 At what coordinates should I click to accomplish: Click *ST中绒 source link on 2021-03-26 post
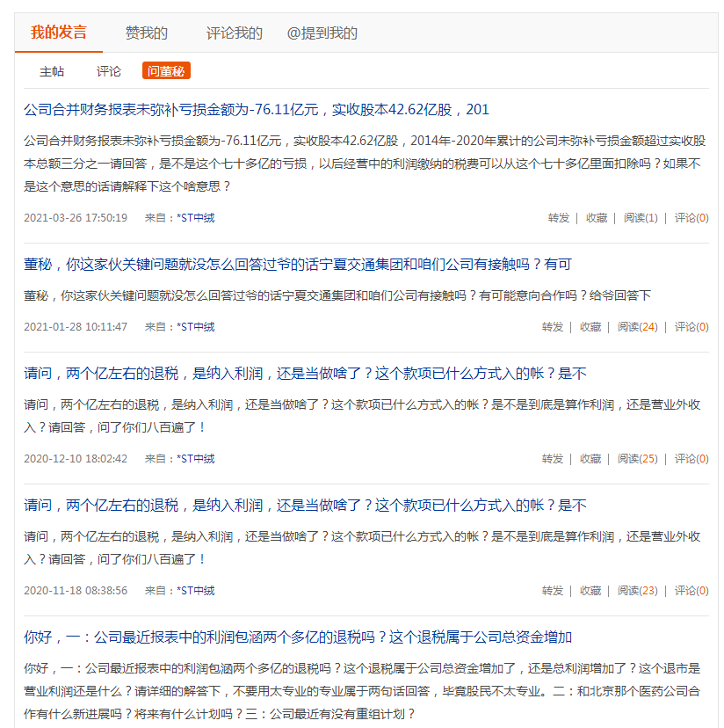click(195, 218)
